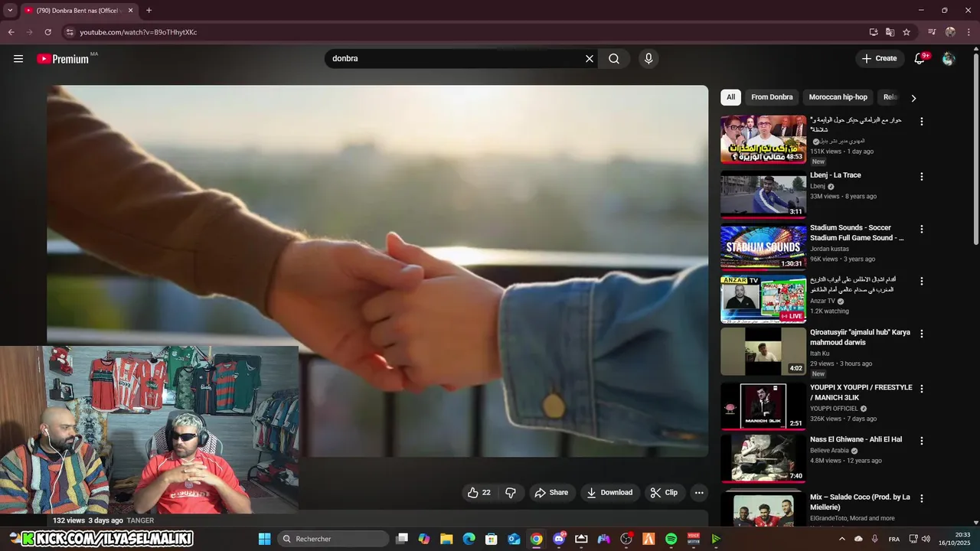Click the Chrome address bar URL
This screenshot has width=980, height=551.
(139, 32)
